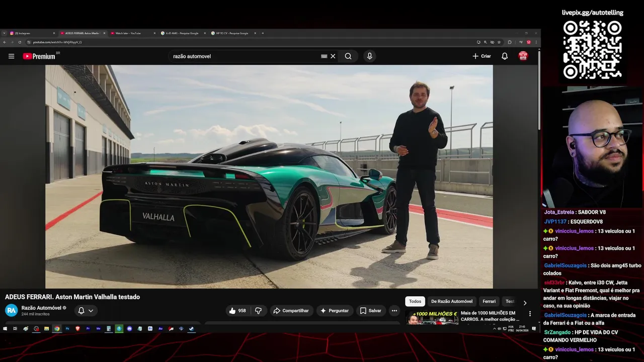This screenshot has width=644, height=362.
Task: Close the Instagram browser tab
Action: pyautogui.click(x=54, y=33)
